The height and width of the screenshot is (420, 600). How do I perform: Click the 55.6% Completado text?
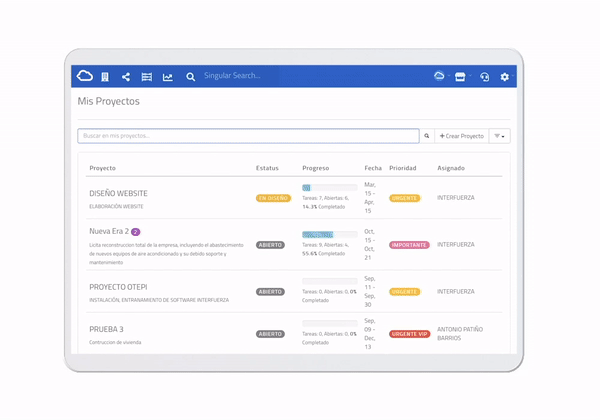[x=323, y=254]
